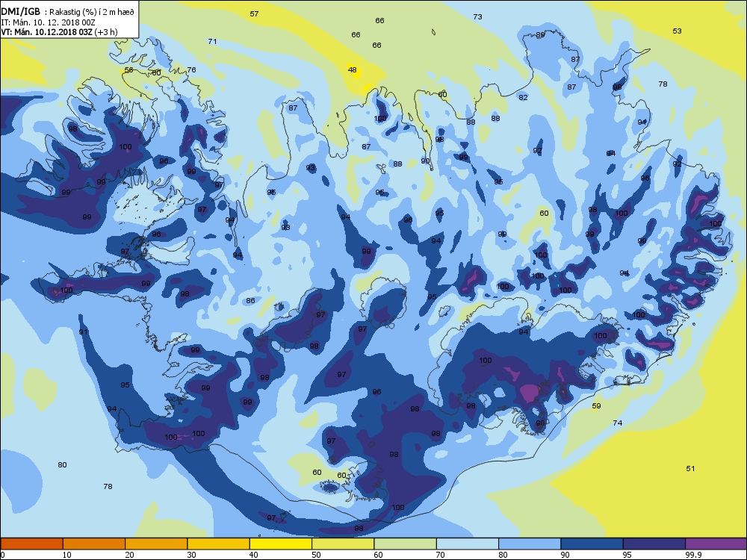This screenshot has height=560, width=747.
Task: Select the pale green 60–70 legend swatch
Action: coord(406,544)
